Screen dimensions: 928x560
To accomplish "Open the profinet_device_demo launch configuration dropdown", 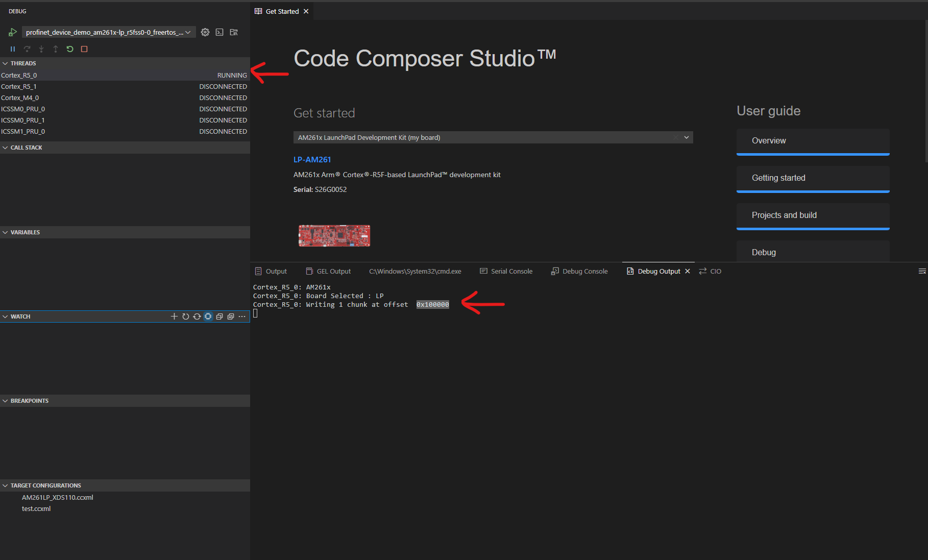I will pos(109,32).
